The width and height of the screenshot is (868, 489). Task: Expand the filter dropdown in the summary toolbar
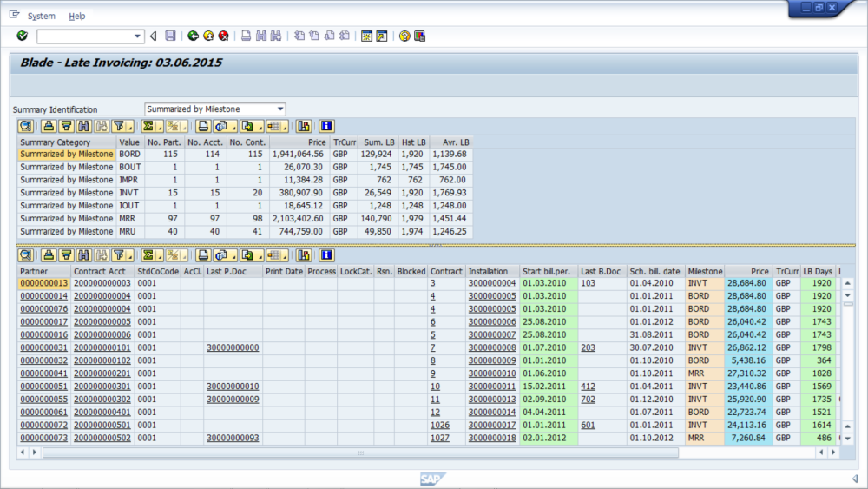(130, 128)
